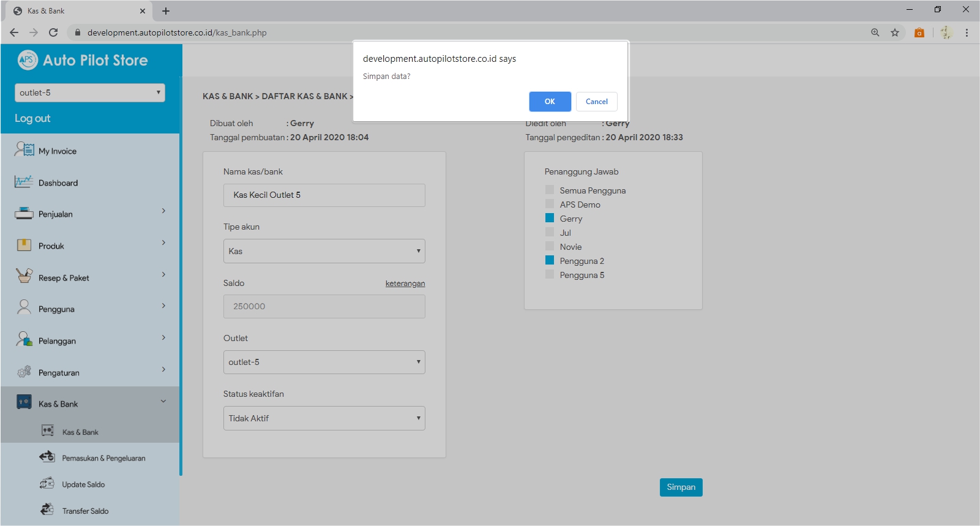The image size is (980, 526).
Task: Click the Transfer Saldo icon
Action: click(x=47, y=509)
